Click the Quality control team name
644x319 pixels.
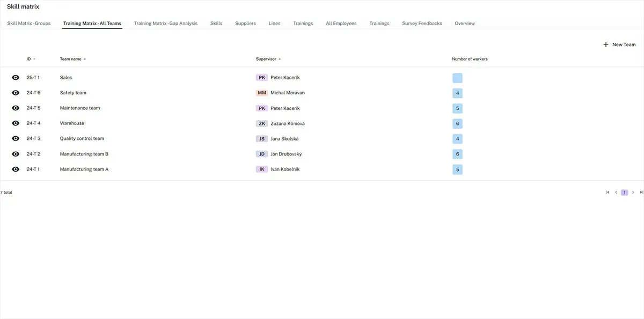point(82,139)
